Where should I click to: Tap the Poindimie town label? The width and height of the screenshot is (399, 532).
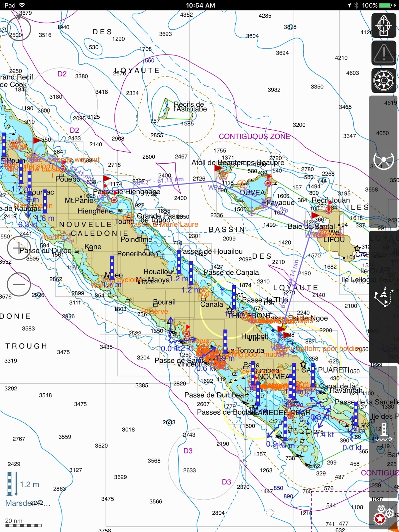coord(136,239)
